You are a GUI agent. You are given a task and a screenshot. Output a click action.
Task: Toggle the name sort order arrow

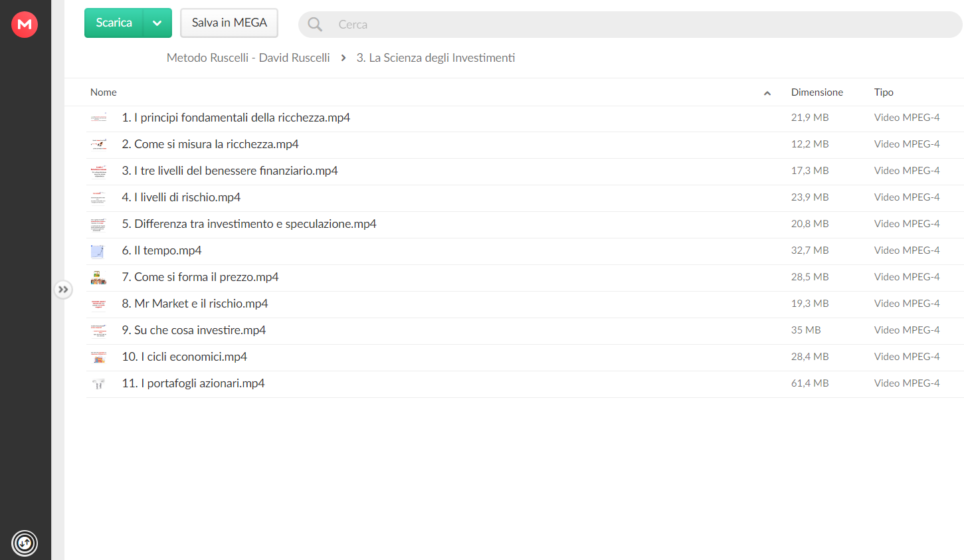click(x=767, y=93)
